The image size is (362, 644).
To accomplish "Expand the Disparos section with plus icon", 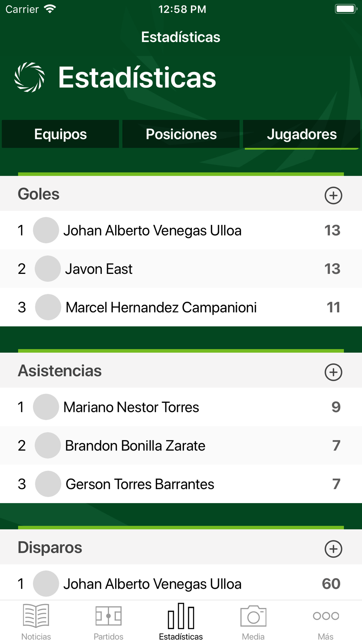I will [333, 549].
